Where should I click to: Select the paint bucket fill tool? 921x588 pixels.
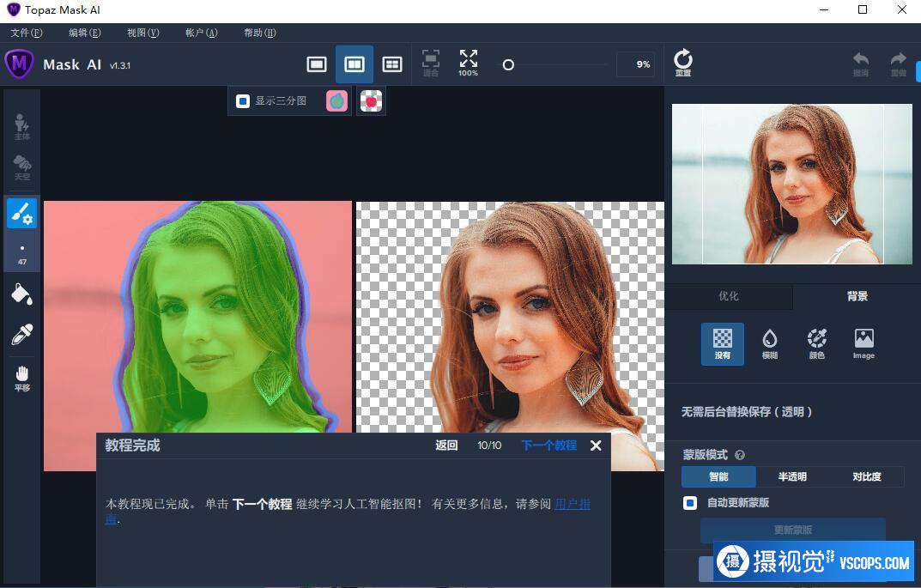[21, 294]
